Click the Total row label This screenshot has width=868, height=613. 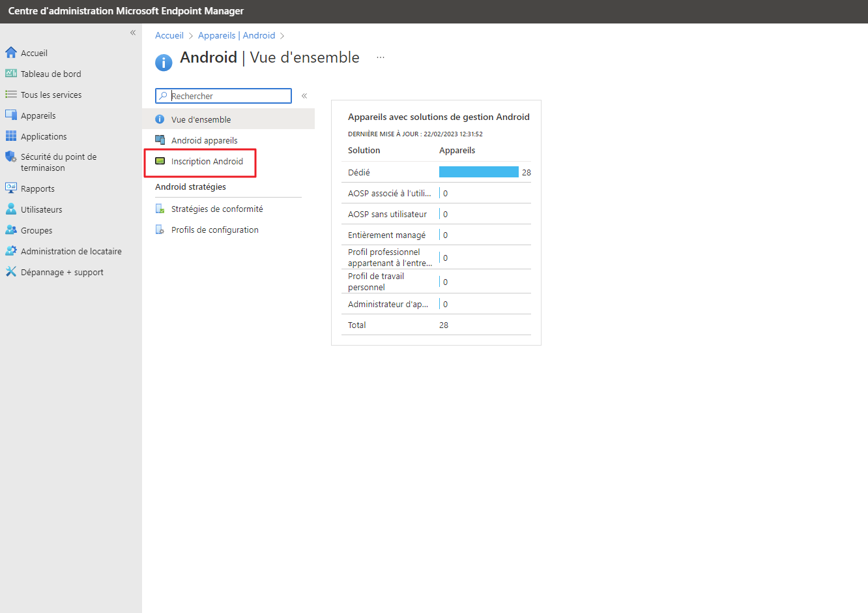tap(357, 325)
